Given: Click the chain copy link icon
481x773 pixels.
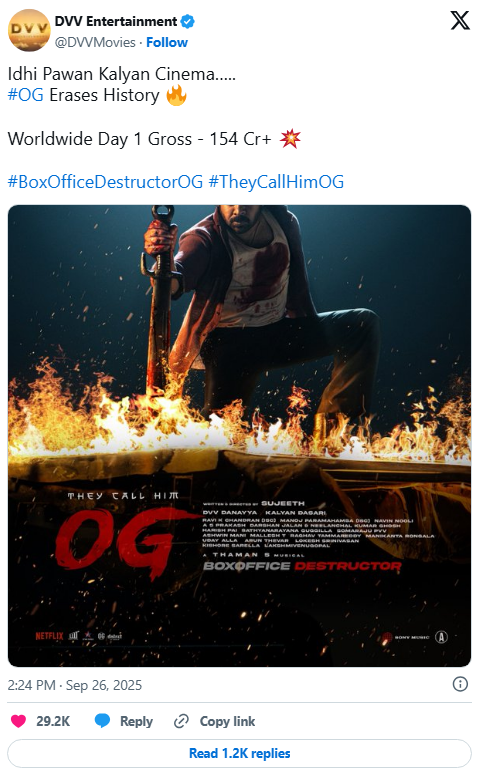Looking at the screenshot, I should [x=181, y=721].
